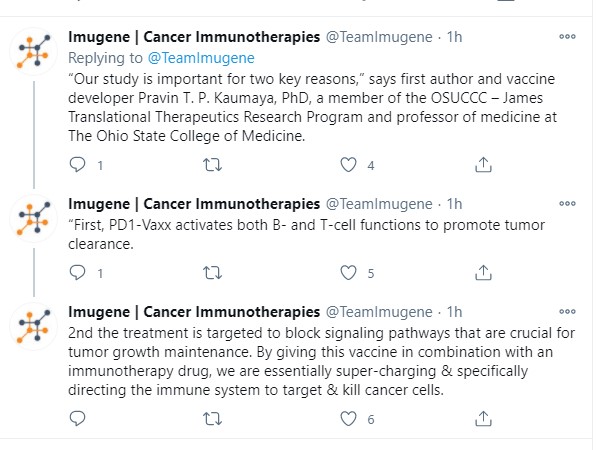
Task: Open the 1h timestamp of the first tweet
Action: (454, 37)
